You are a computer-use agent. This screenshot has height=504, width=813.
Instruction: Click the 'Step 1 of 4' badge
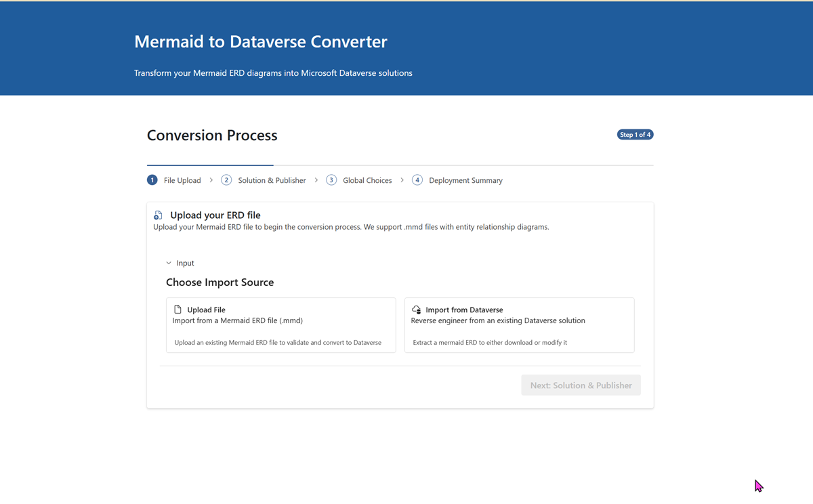pos(635,135)
